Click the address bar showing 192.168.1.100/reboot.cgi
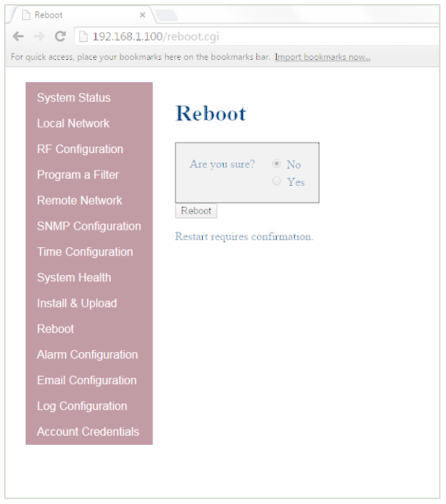Screen dimensions: 446x504 [256, 36]
